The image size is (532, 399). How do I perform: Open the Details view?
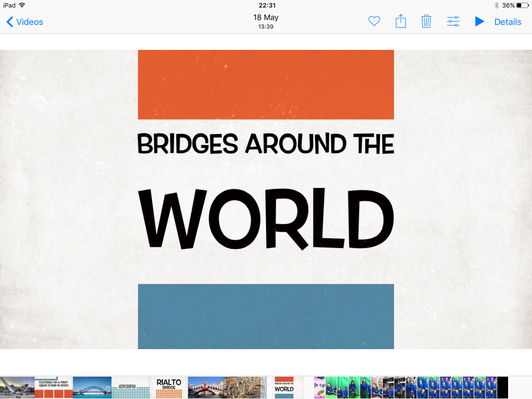point(508,22)
